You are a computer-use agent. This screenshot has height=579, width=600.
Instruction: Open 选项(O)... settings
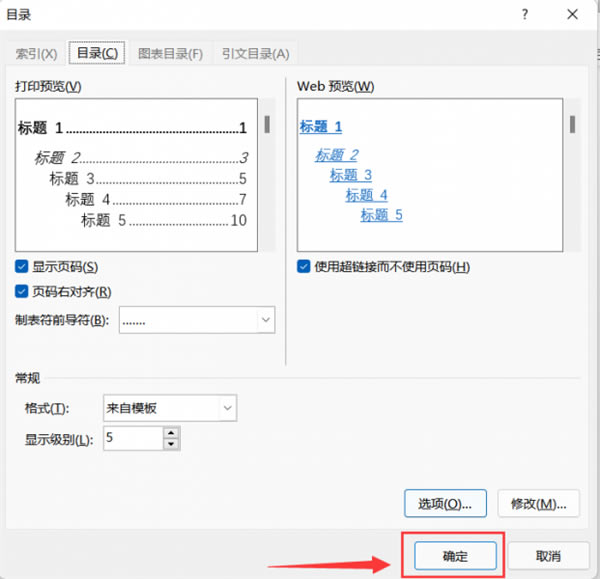pos(445,503)
